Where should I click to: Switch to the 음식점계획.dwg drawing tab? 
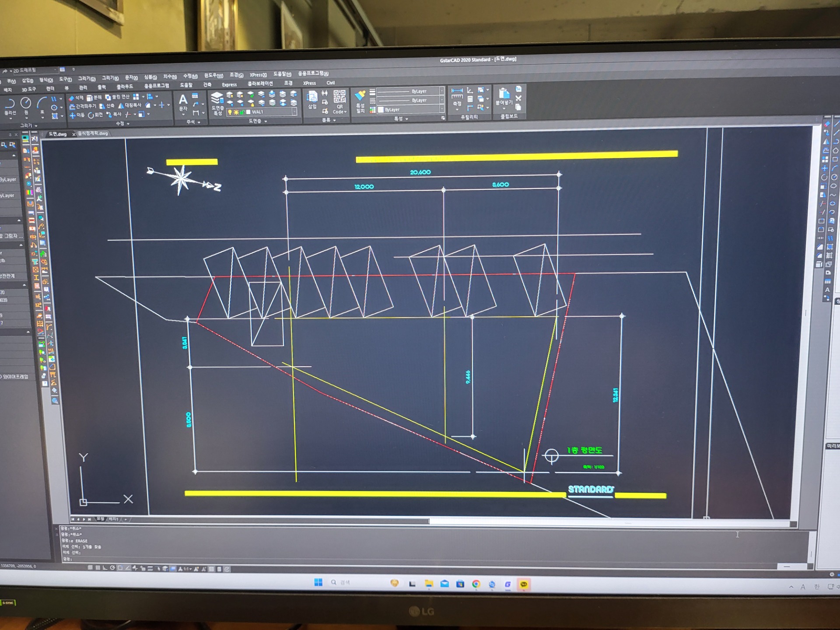(x=93, y=133)
